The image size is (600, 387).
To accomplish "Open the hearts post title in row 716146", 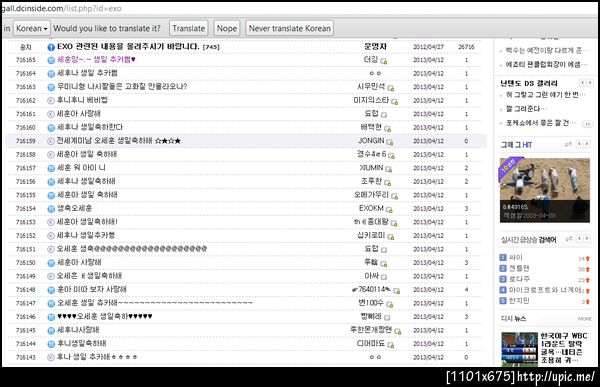I will coord(104,317).
